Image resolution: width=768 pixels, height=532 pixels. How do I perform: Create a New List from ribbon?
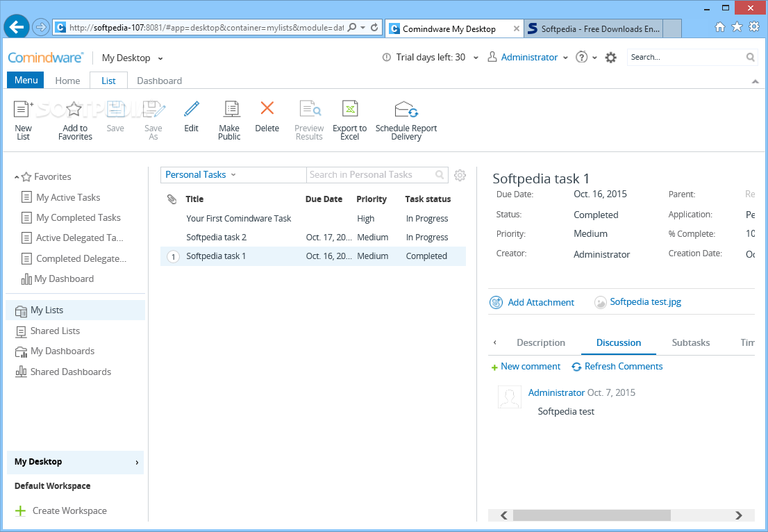[x=22, y=121]
